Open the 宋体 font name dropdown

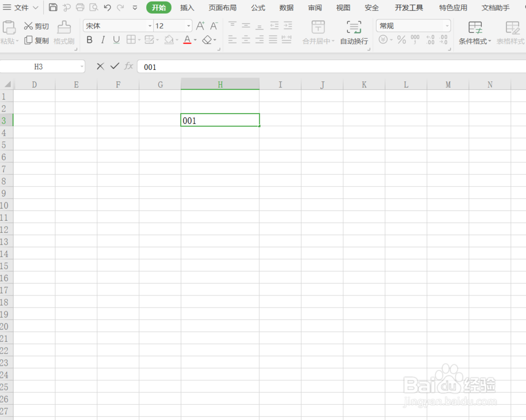coord(149,26)
